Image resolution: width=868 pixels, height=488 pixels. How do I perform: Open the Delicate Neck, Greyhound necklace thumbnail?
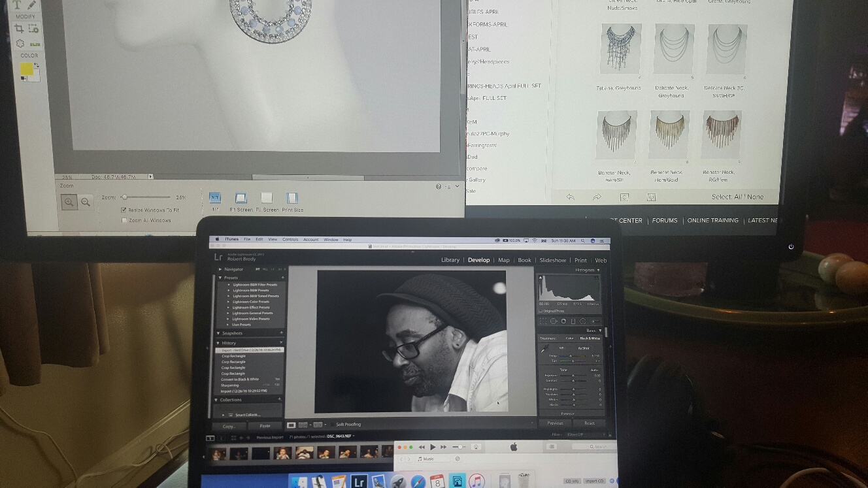click(674, 48)
